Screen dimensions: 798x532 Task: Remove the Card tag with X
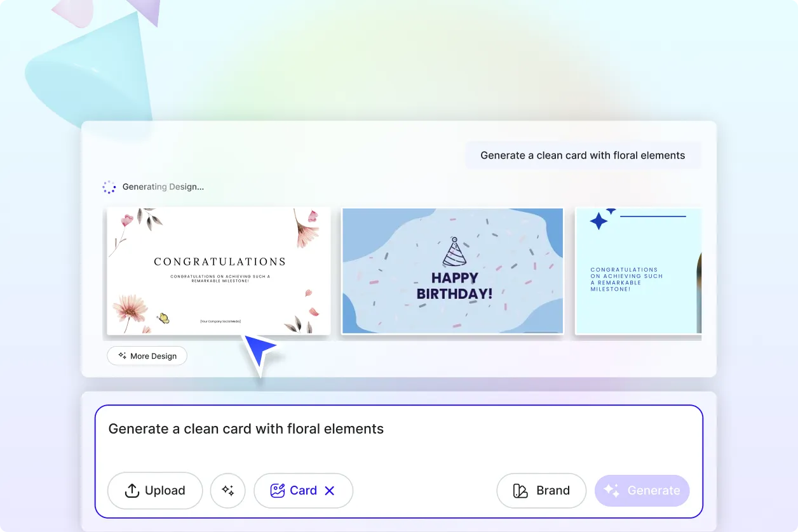point(329,491)
